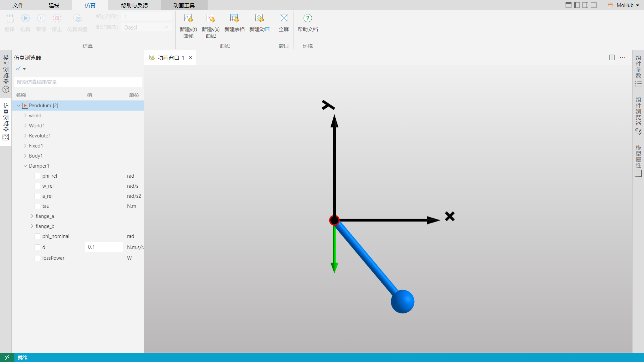Expand flange_a tree node
Image resolution: width=644 pixels, height=362 pixels.
coord(32,216)
